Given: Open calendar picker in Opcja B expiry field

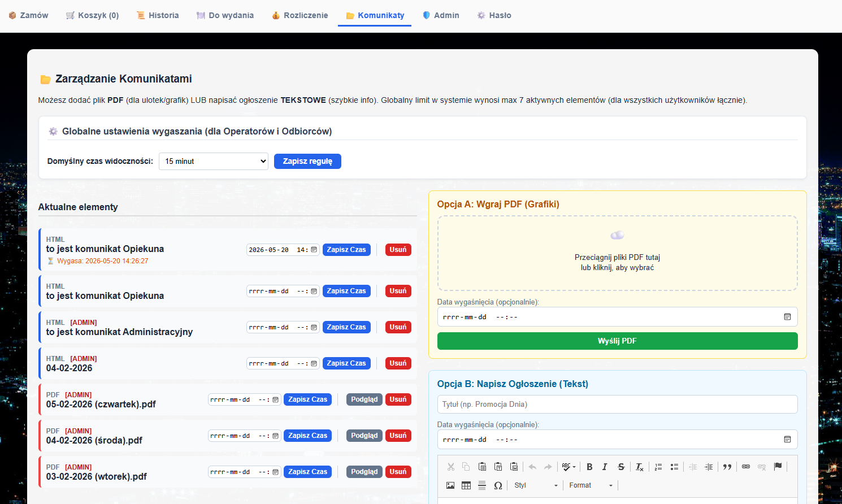Looking at the screenshot, I should pos(787,440).
